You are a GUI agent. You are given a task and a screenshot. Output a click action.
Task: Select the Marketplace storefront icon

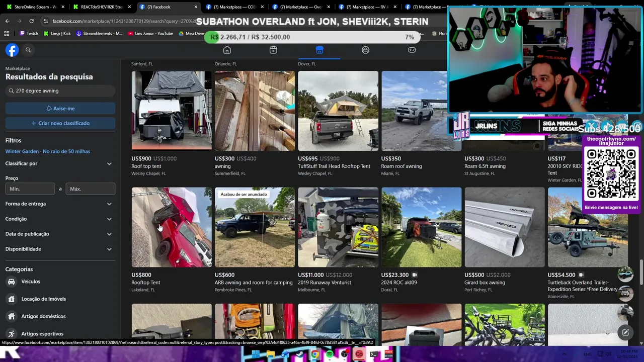(319, 50)
